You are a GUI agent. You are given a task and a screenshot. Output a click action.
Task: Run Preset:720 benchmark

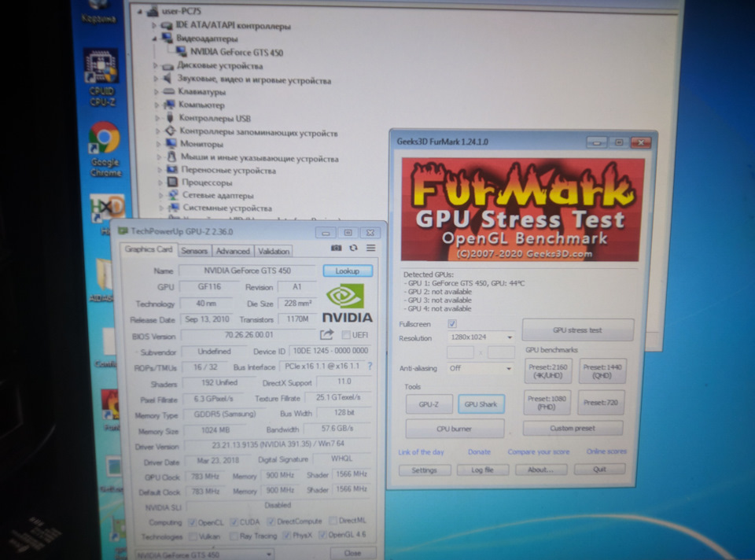click(x=601, y=403)
